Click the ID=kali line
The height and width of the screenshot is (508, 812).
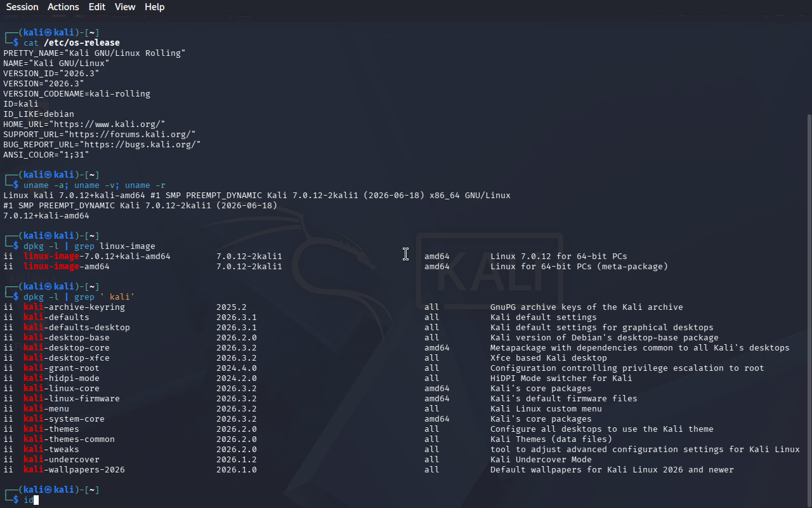click(21, 104)
